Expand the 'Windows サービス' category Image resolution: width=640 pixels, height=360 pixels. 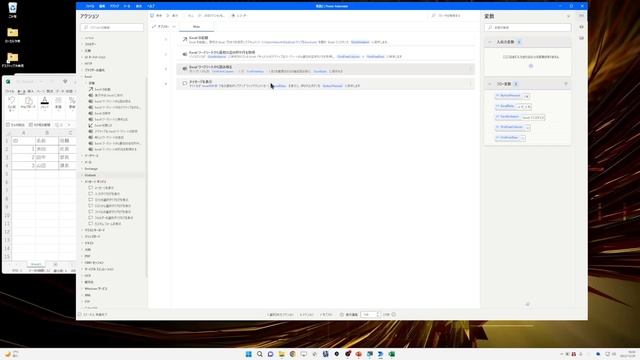(82, 289)
